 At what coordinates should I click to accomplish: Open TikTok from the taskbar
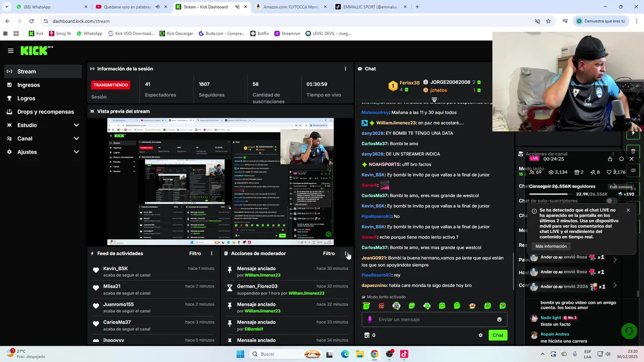[x=404, y=354]
